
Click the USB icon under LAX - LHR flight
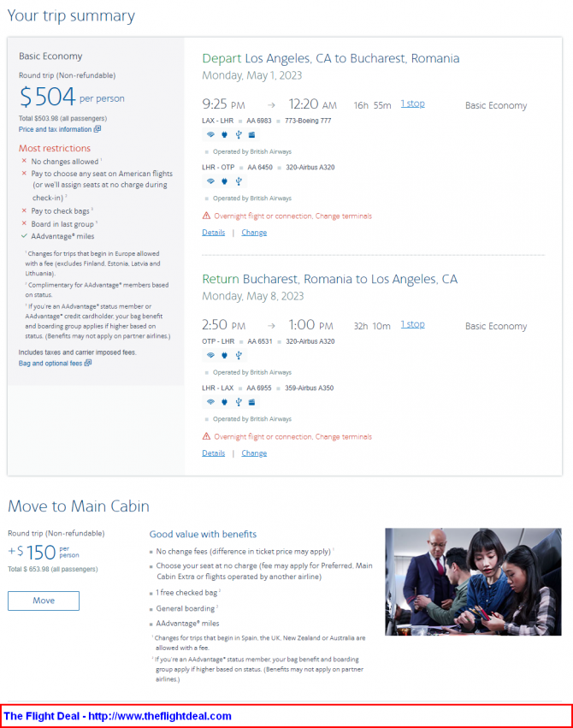[239, 134]
